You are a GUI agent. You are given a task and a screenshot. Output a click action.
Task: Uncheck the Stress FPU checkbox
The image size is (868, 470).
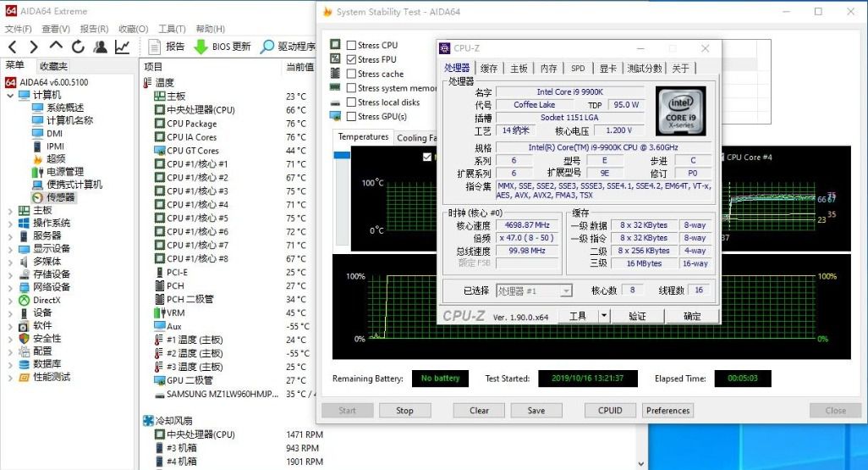click(x=351, y=59)
